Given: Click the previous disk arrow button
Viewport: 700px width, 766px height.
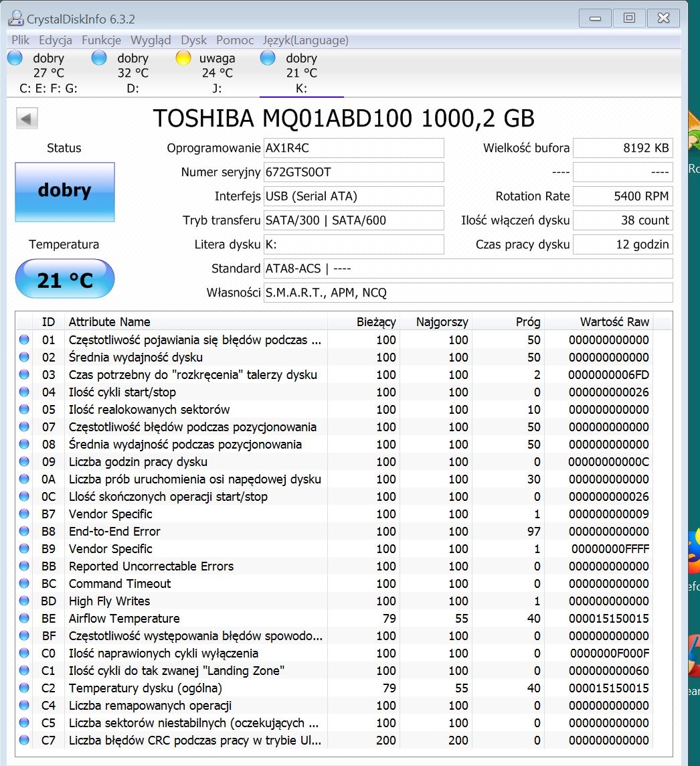Looking at the screenshot, I should 27,119.
